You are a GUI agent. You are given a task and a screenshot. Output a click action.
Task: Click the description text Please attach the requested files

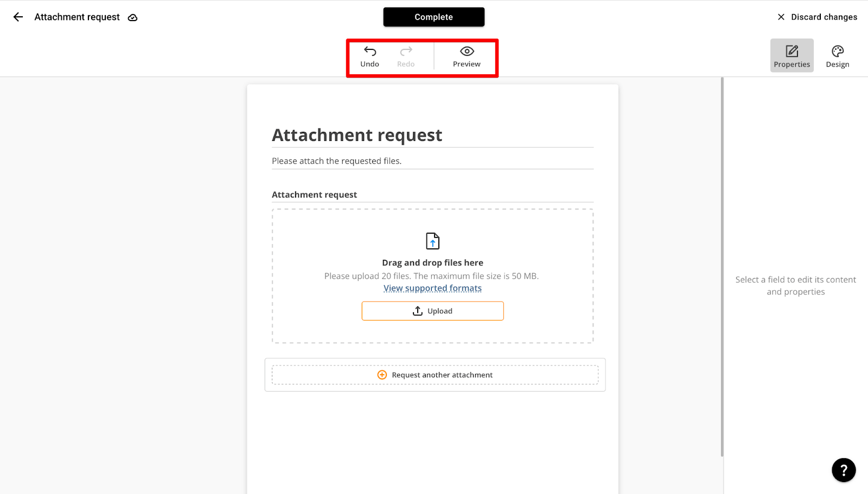pyautogui.click(x=336, y=161)
